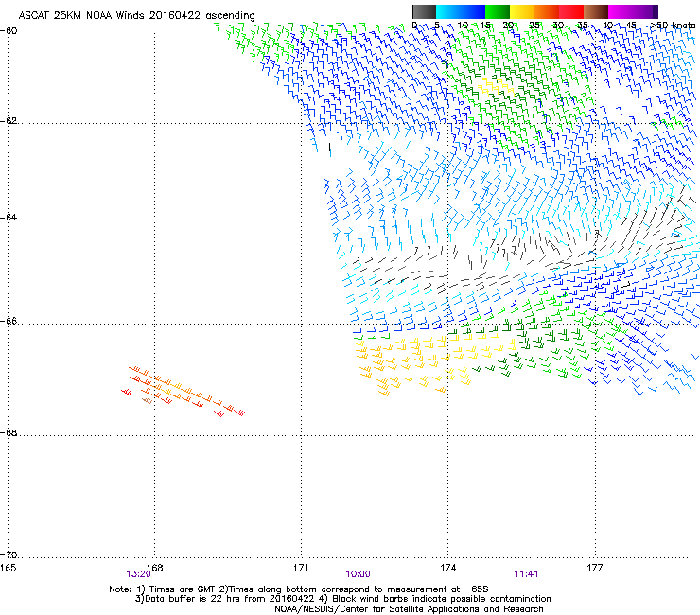The width and height of the screenshot is (700, 615).
Task: Click the '>50 knots' legend label
Action: pyautogui.click(x=674, y=26)
